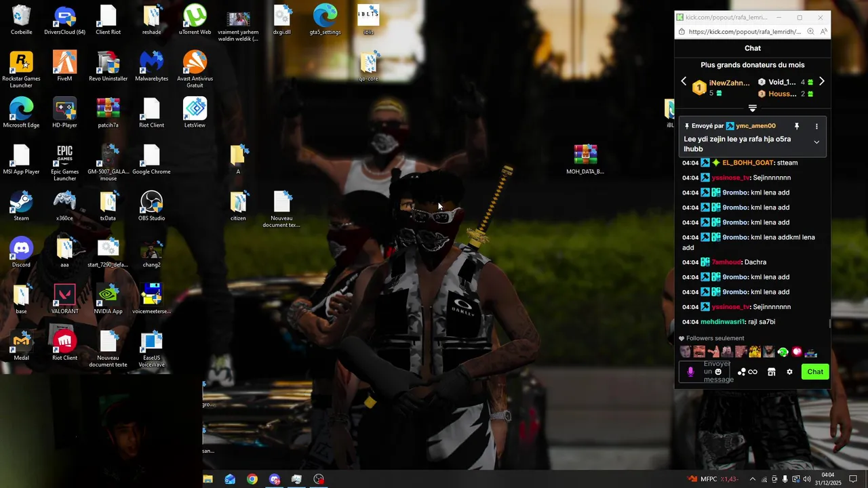
Task: Open the OBS Studio shortcut
Action: pyautogui.click(x=151, y=205)
